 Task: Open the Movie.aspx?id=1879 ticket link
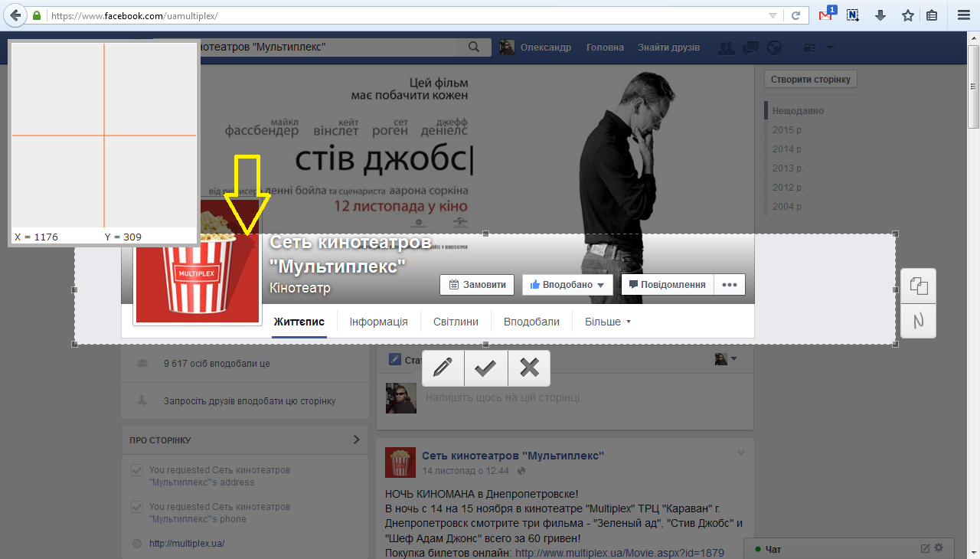tap(619, 553)
